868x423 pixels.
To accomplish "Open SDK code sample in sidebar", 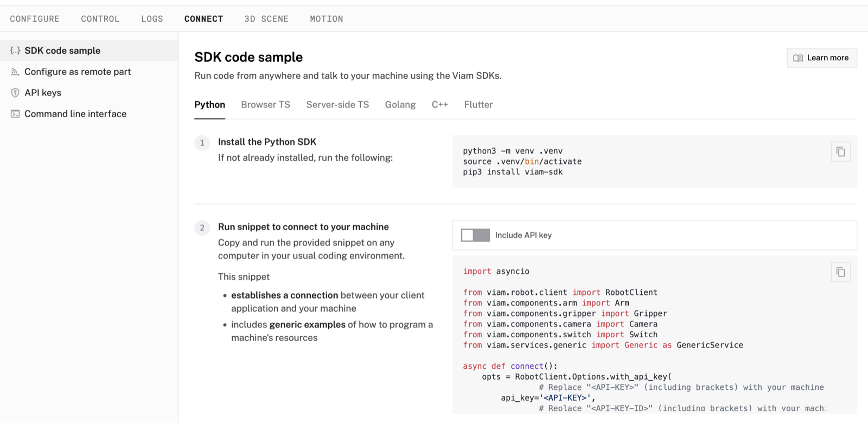I will (x=89, y=50).
